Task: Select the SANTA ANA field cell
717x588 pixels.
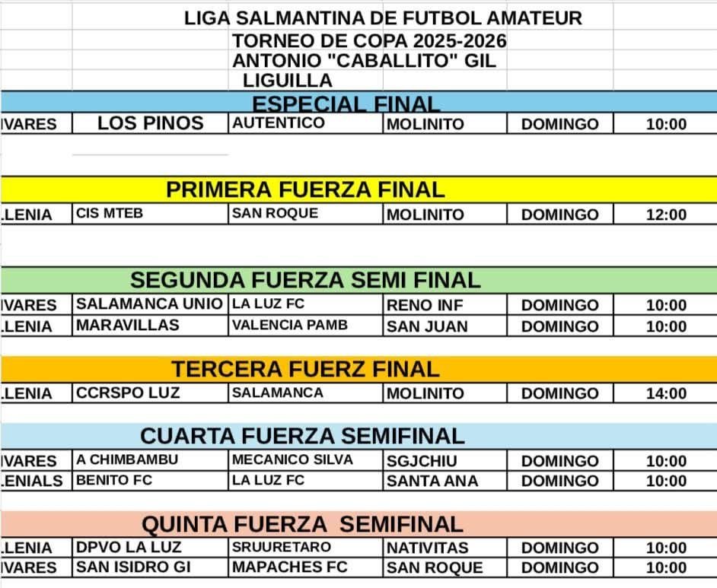Action: [432, 481]
